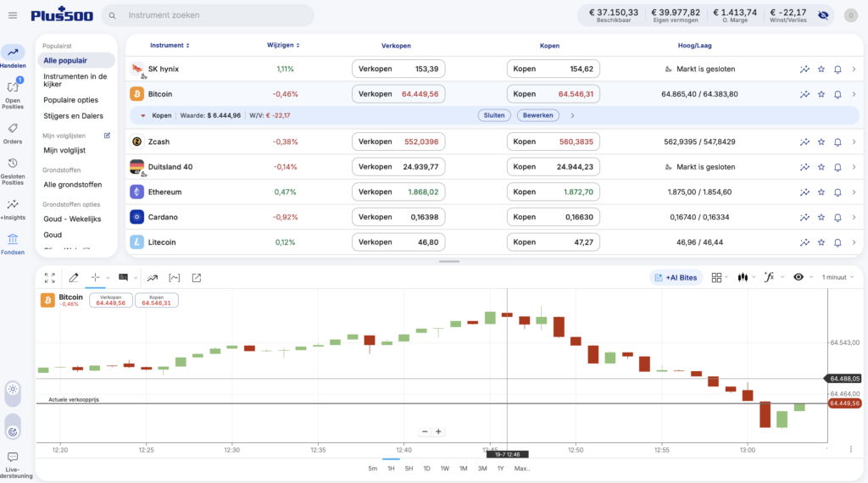This screenshot has width=868, height=483.
Task: Open Ethereum details chevron
Action: (x=854, y=192)
